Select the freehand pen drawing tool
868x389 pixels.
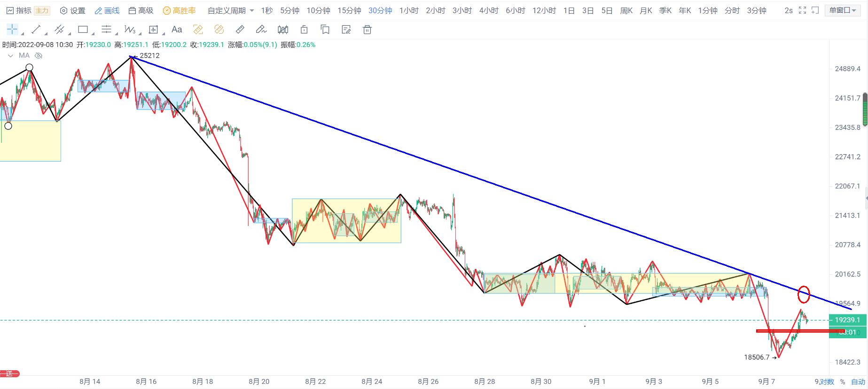coord(261,30)
